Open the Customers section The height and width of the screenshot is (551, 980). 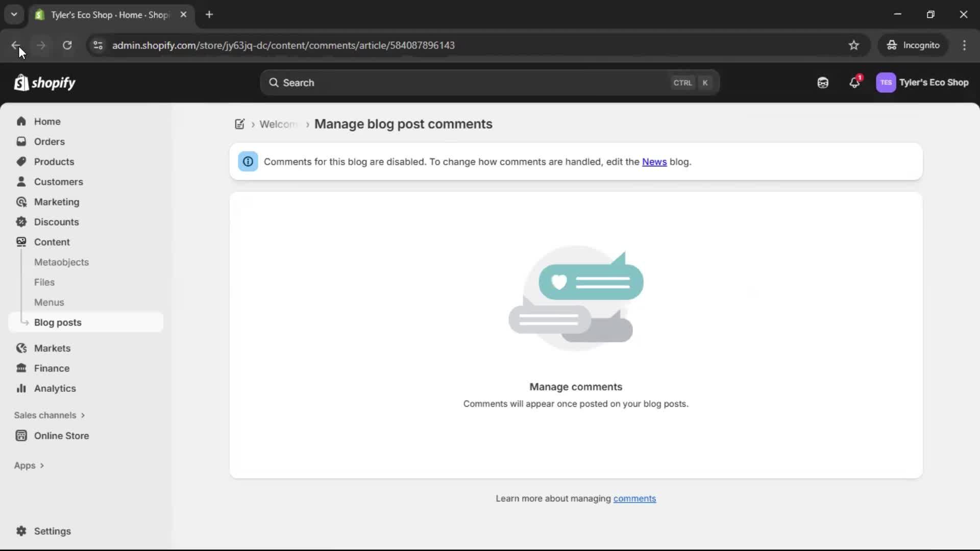[58, 182]
